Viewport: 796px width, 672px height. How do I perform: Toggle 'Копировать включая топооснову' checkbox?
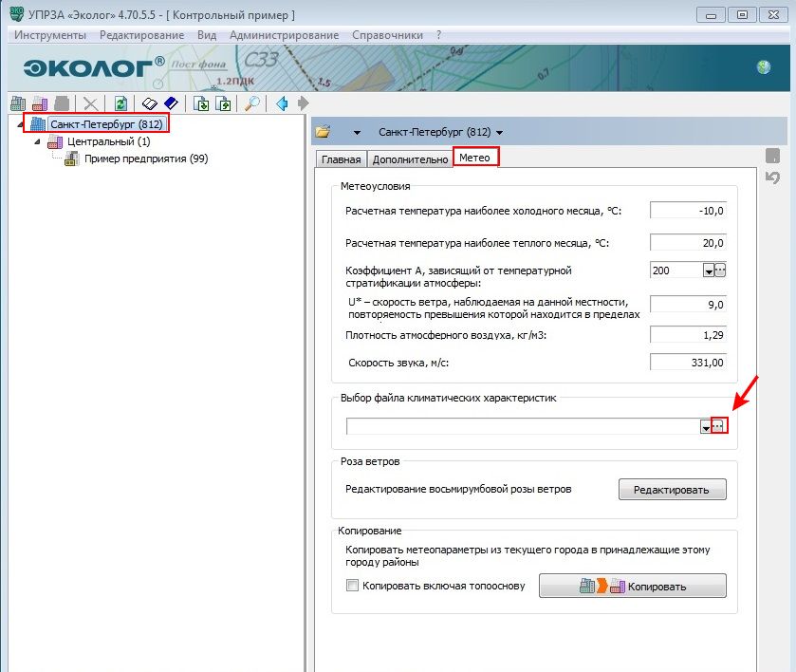point(352,585)
